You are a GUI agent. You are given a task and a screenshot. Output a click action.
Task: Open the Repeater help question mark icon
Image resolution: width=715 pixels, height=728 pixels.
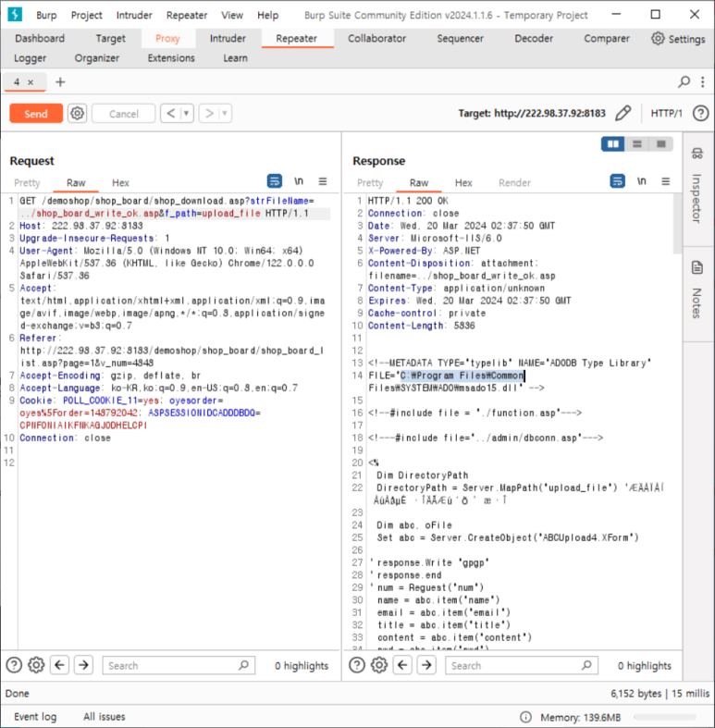click(700, 113)
